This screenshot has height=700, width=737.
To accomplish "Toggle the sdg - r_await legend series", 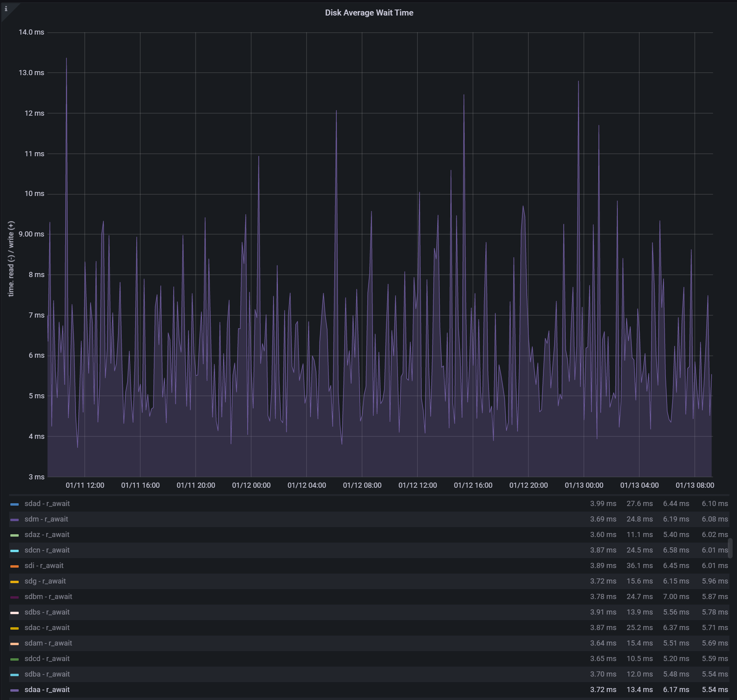I will pos(45,581).
